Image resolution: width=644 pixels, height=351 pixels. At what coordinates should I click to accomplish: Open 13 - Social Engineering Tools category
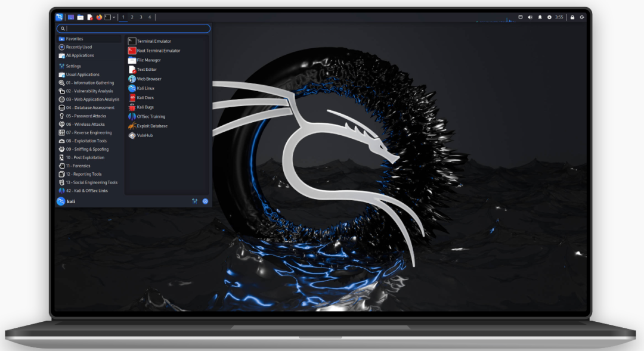pyautogui.click(x=89, y=182)
